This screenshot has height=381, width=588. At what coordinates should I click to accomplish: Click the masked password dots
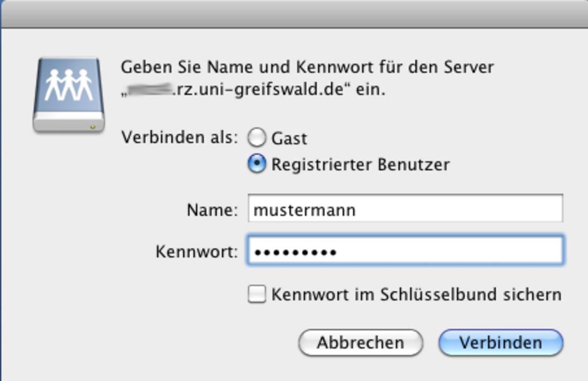tap(294, 253)
